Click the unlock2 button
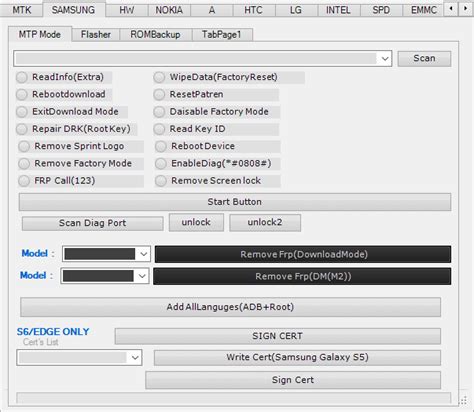Viewport: 474px width, 412px height. click(265, 222)
